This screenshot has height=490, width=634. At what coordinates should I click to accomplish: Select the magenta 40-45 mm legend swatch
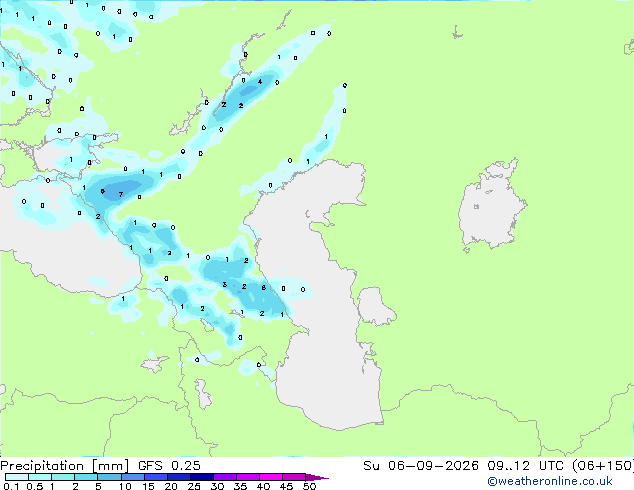(271, 477)
